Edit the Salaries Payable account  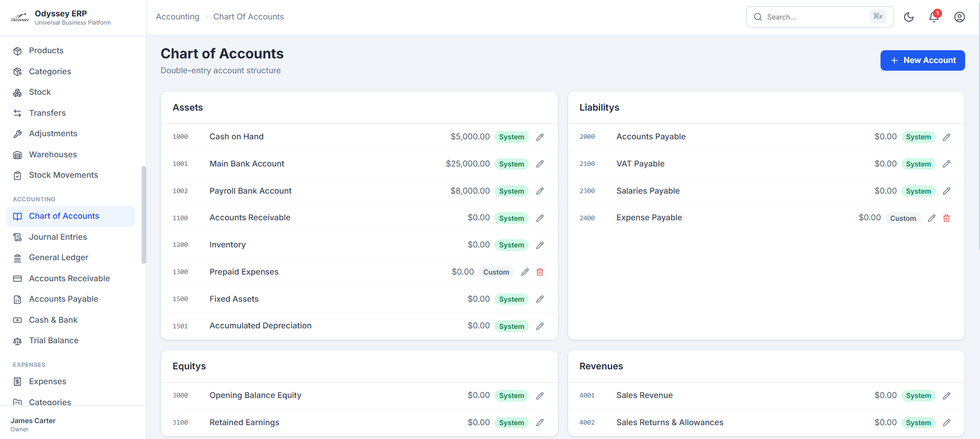click(947, 191)
